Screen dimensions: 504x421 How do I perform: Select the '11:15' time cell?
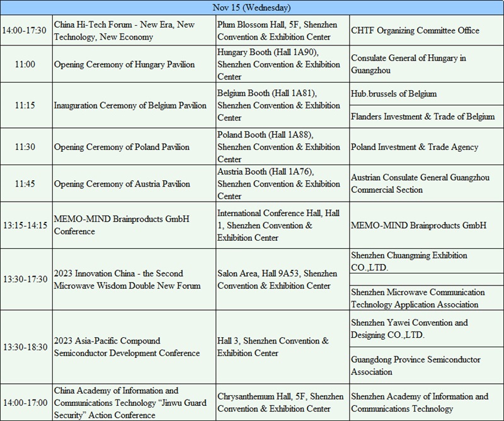[x=25, y=105]
